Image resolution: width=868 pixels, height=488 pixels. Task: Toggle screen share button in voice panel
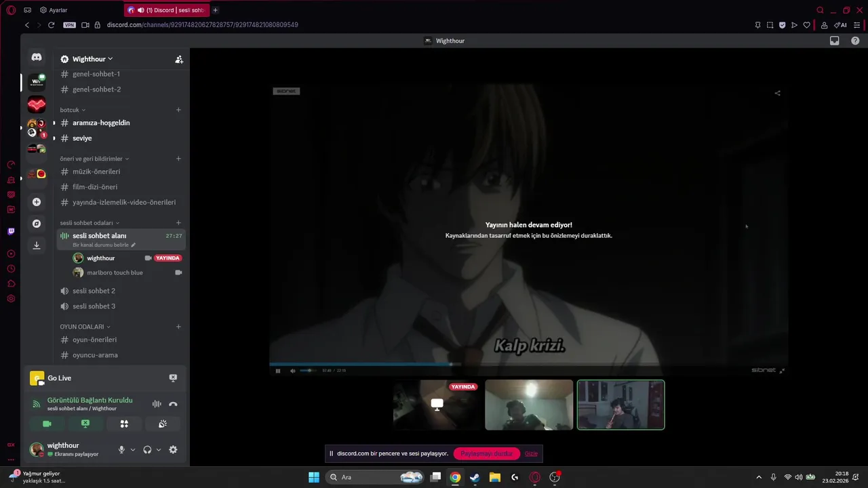tap(85, 424)
